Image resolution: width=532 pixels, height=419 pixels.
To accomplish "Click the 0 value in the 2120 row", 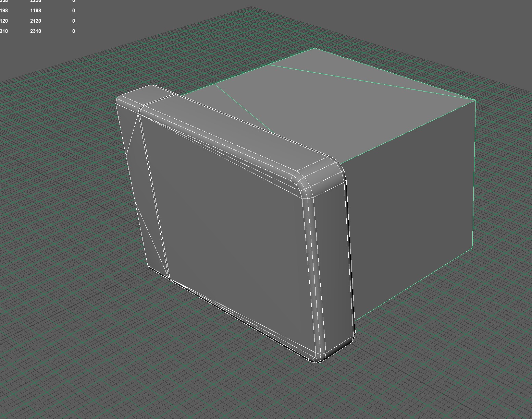I will tap(74, 21).
